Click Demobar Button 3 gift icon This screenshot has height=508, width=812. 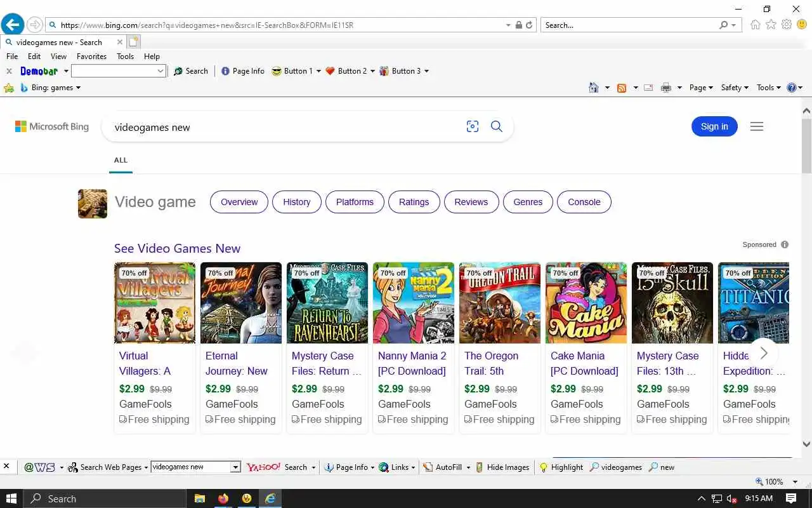click(384, 71)
